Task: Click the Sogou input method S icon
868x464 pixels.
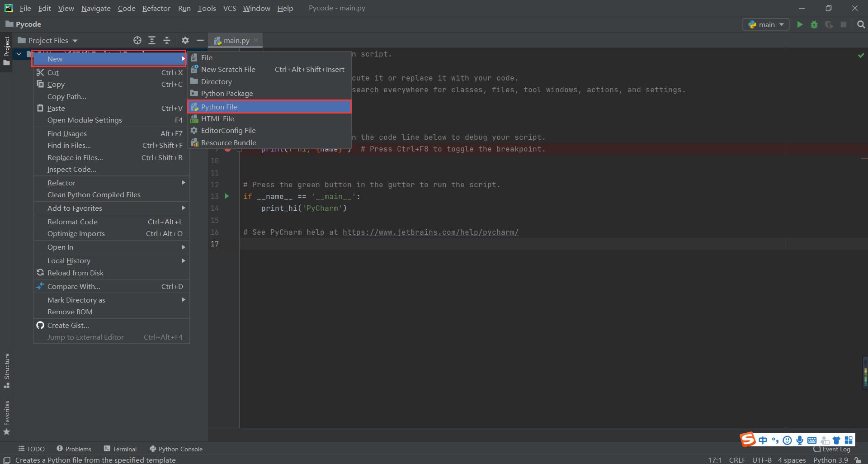Action: click(748, 439)
